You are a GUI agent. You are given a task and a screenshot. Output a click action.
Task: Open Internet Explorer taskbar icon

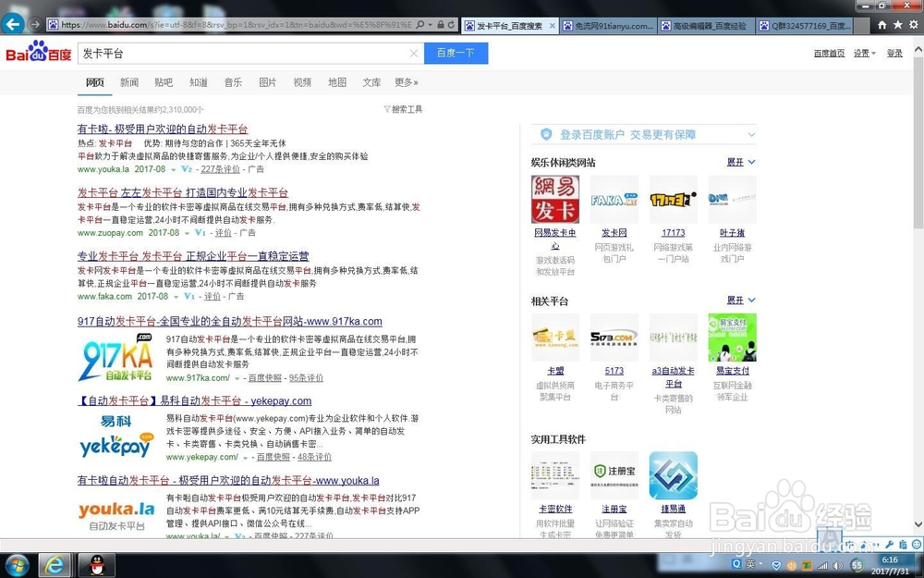pos(55,565)
